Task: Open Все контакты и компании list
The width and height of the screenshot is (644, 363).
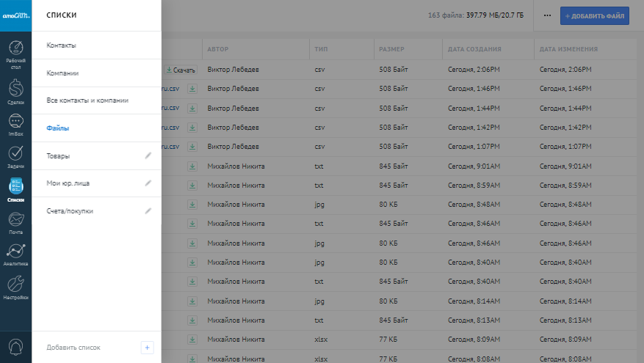Action: coord(87,100)
